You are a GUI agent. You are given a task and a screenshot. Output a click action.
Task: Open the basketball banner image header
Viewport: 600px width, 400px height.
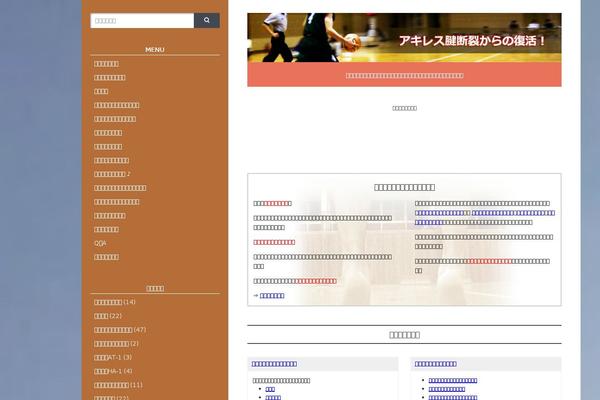pos(404,38)
